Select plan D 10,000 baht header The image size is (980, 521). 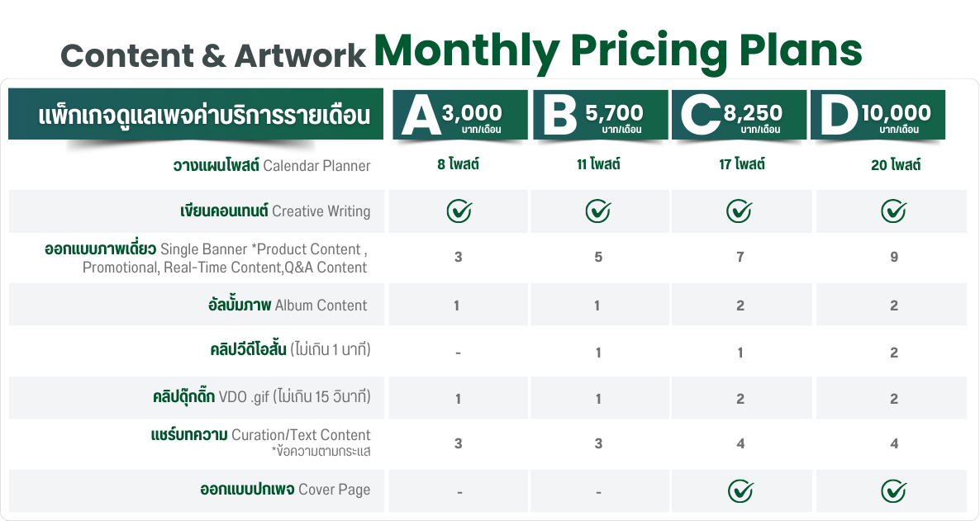tap(878, 115)
